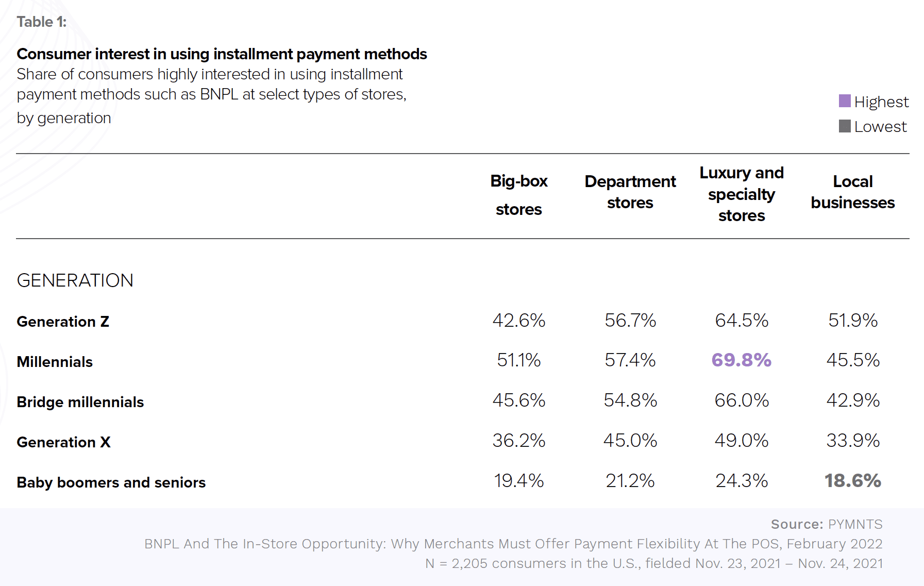Click the highlighted 69.8% value
924x586 pixels.
pyautogui.click(x=741, y=360)
